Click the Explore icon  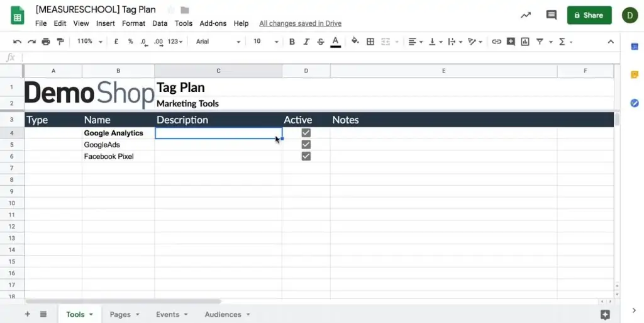[605, 315]
